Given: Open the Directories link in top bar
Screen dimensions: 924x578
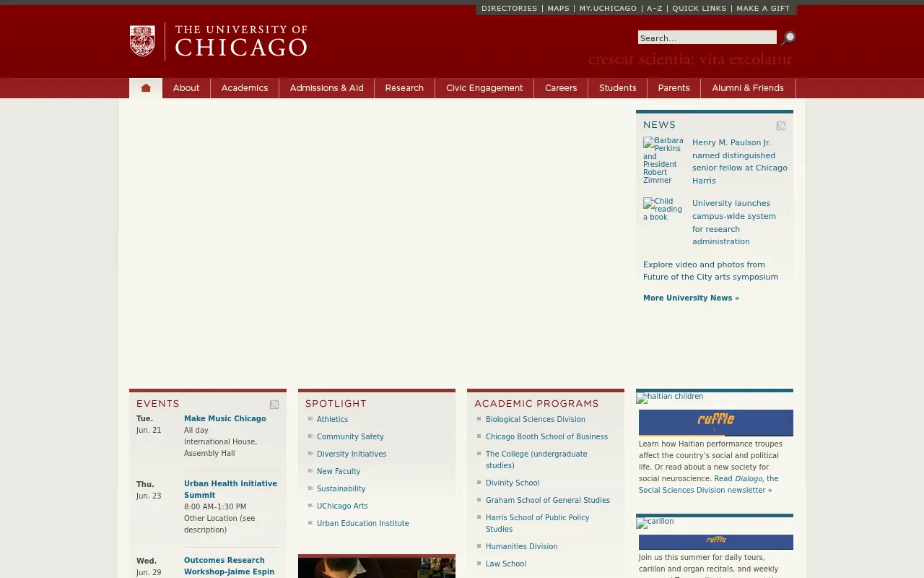Looking at the screenshot, I should pos(509,9).
